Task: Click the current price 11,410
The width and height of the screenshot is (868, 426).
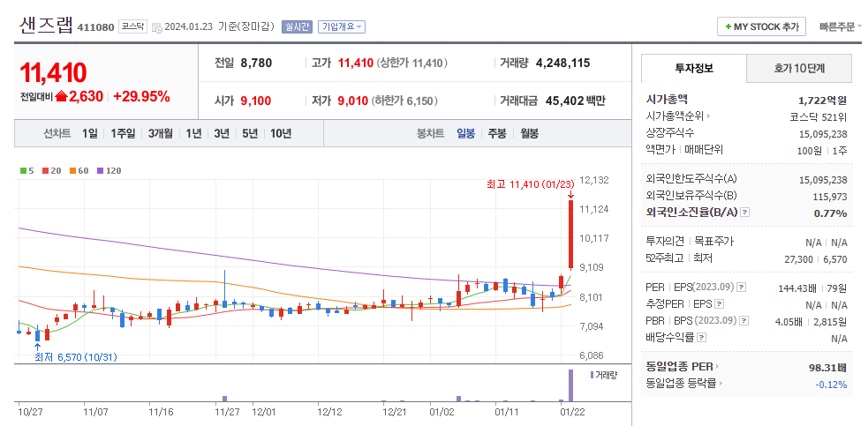Action: pyautogui.click(x=53, y=72)
